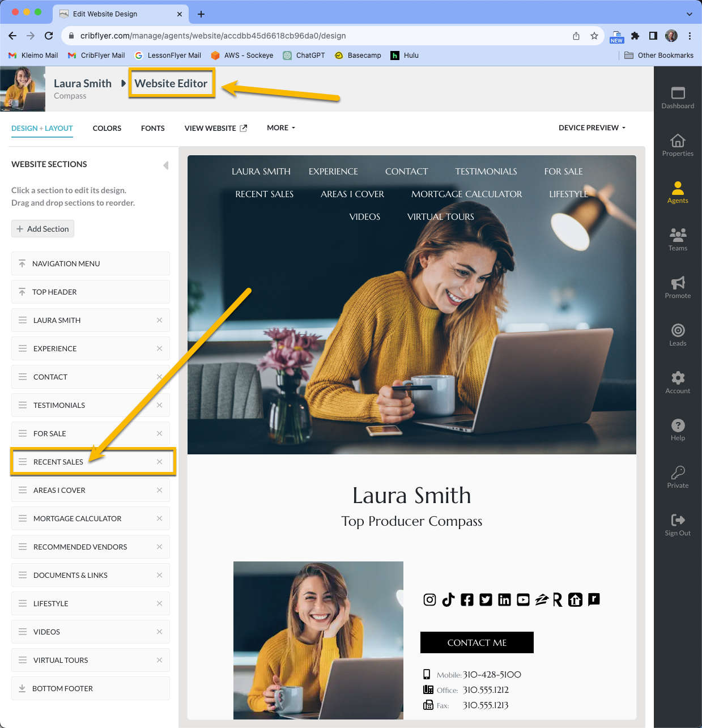Click EXPERIENCE in the preview navigation
This screenshot has height=728, width=702.
click(x=333, y=172)
